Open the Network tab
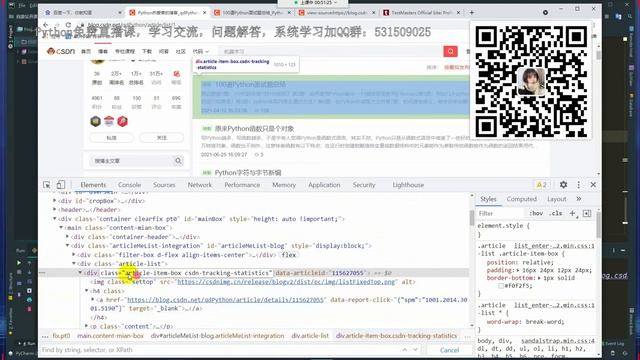Viewport: 640px width, 360px height. tap(200, 185)
